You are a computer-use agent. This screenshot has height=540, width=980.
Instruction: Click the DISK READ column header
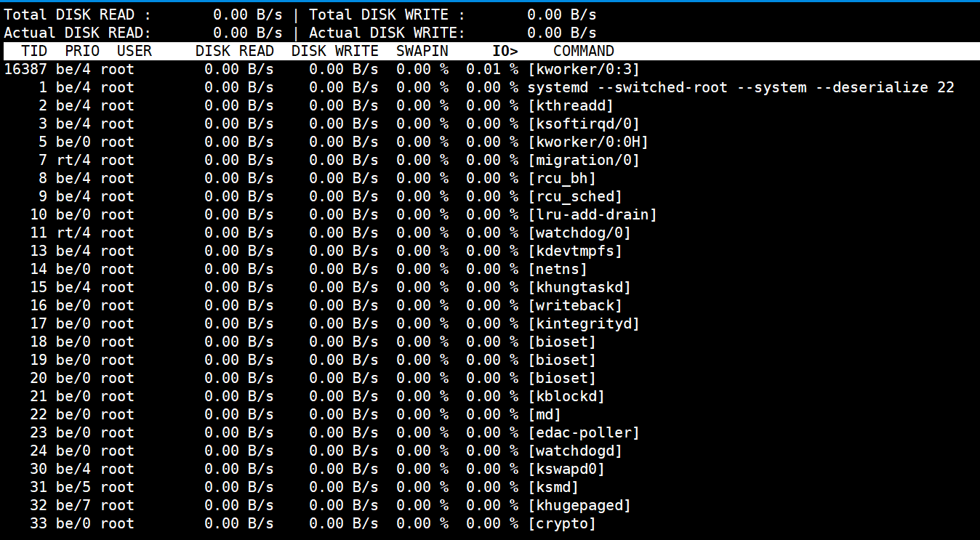235,51
